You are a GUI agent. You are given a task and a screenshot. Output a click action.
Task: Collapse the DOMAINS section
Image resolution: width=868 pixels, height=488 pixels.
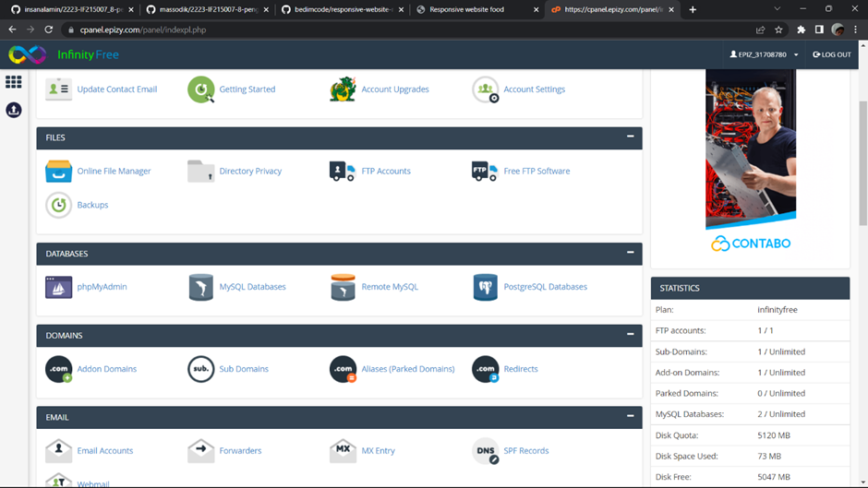[x=630, y=335]
